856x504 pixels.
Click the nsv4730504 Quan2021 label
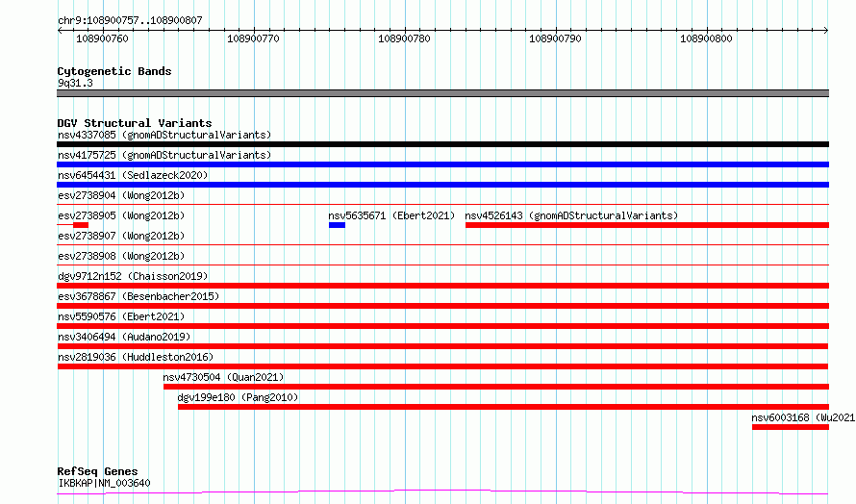(223, 377)
